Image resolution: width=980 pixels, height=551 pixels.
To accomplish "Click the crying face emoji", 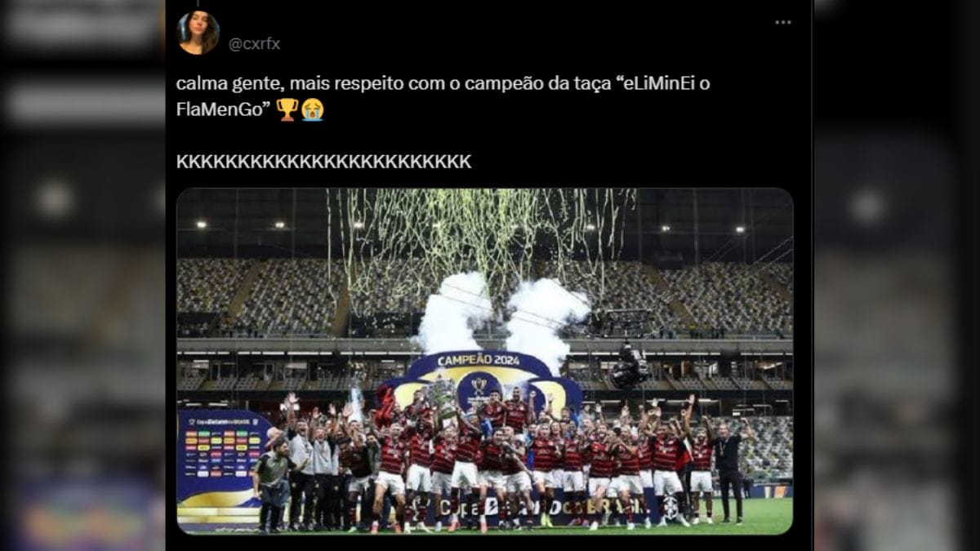I will (312, 109).
